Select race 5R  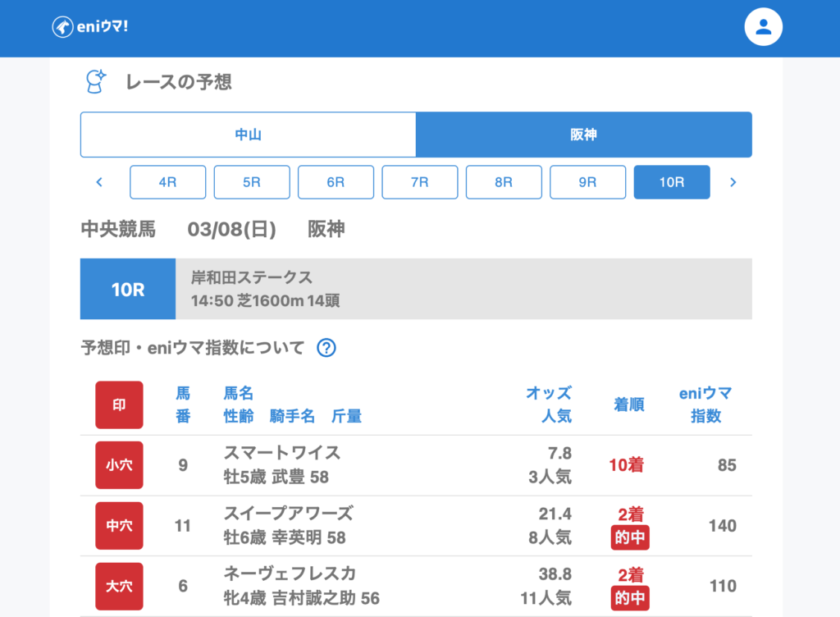point(252,182)
